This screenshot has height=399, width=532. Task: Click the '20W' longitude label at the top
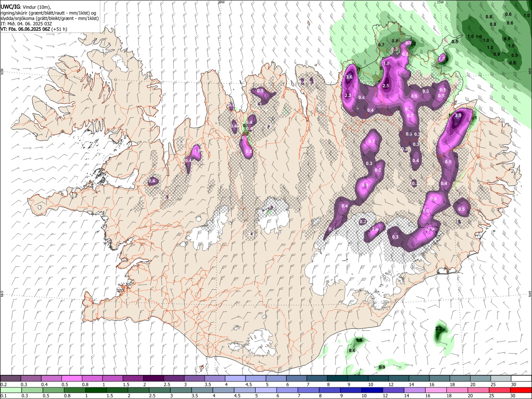[x=221, y=2]
